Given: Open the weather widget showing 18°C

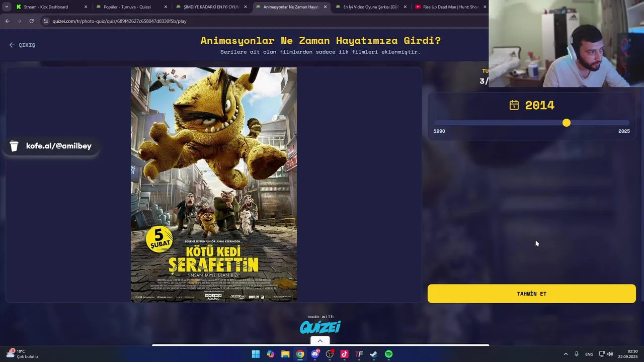Looking at the screenshot, I should point(22,354).
